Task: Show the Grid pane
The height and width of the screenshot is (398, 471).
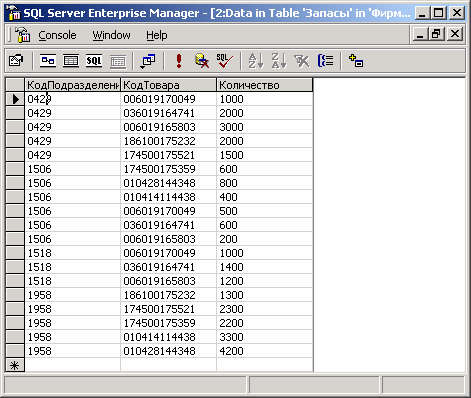Action: coord(71,61)
